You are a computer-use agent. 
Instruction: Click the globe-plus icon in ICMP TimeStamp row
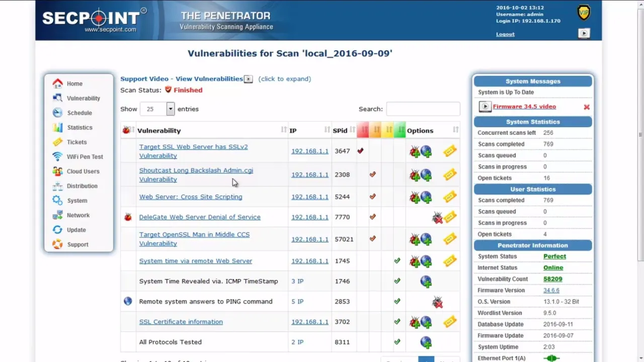426,281
